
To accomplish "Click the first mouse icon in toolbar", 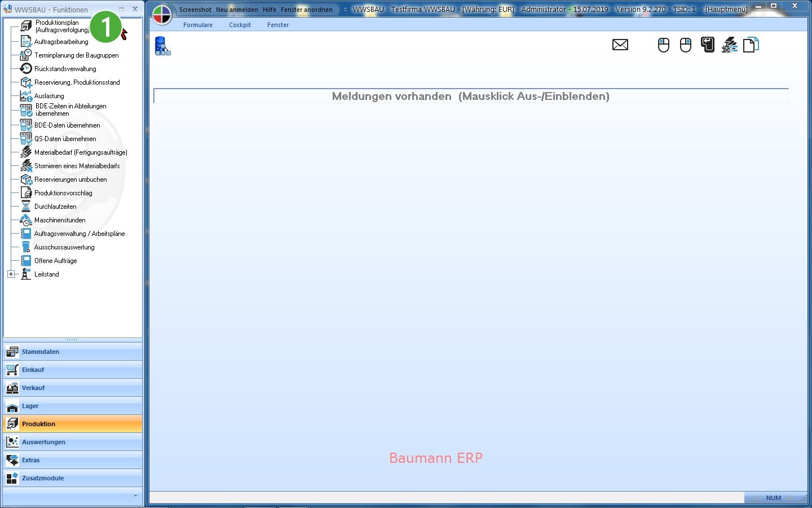I will 664,45.
